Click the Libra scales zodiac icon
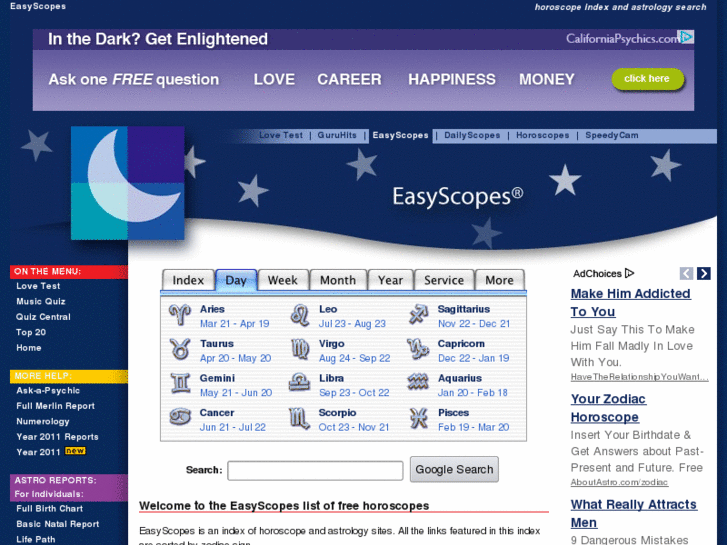The width and height of the screenshot is (727, 545). pos(300,384)
